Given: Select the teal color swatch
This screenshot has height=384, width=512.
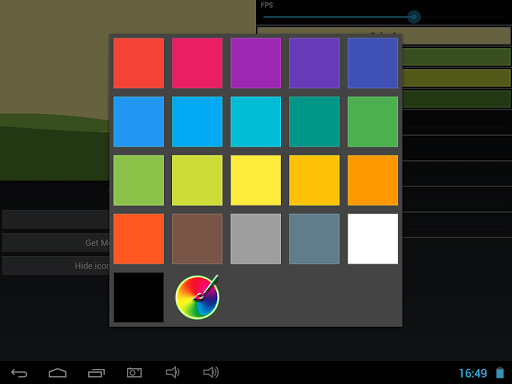Looking at the screenshot, I should (x=314, y=122).
